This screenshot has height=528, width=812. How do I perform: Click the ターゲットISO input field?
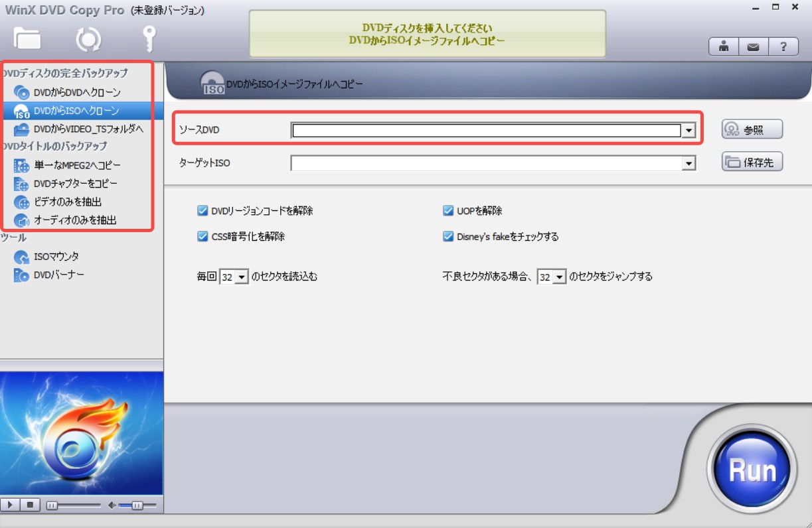tap(487, 163)
